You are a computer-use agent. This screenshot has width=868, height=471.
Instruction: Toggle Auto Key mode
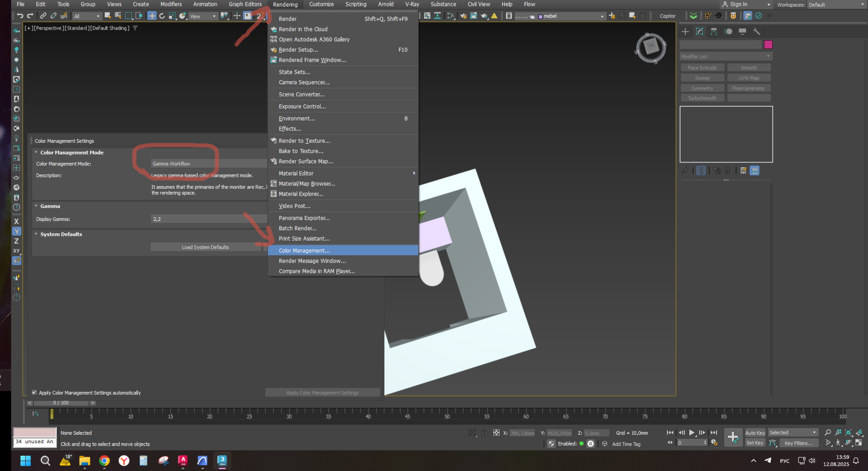(755, 433)
